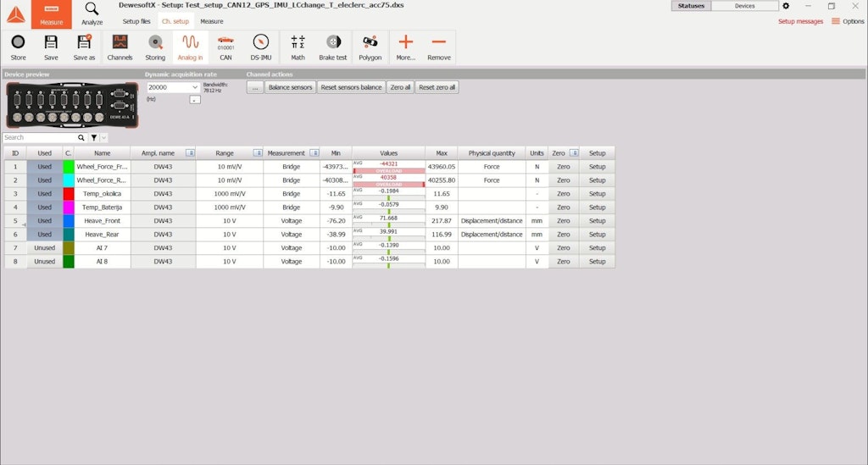This screenshot has width=868, height=465.
Task: Expand the filter dropdown arrow
Action: click(103, 138)
